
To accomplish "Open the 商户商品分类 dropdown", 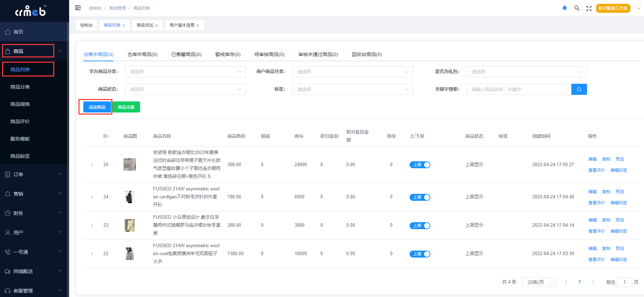I will pos(353,72).
